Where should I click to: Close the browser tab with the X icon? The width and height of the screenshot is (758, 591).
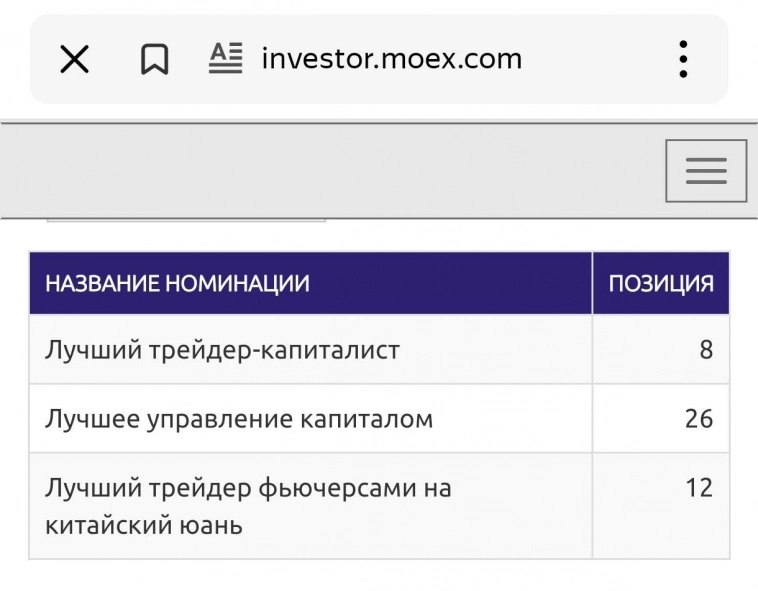74,60
